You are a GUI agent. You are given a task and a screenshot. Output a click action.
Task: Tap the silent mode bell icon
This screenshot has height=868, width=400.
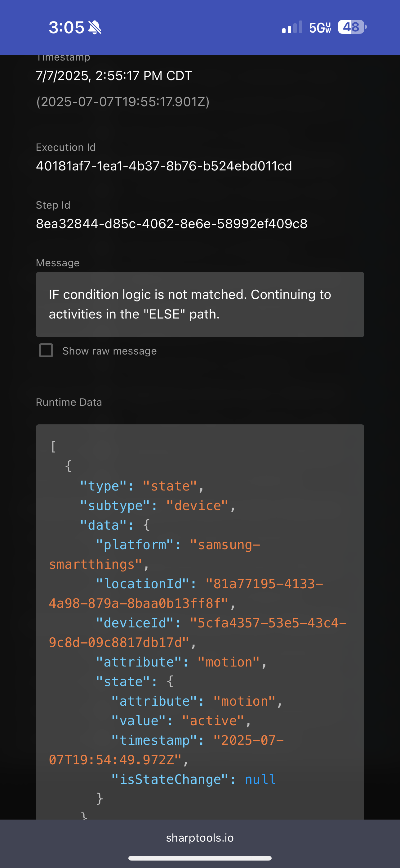tap(95, 27)
